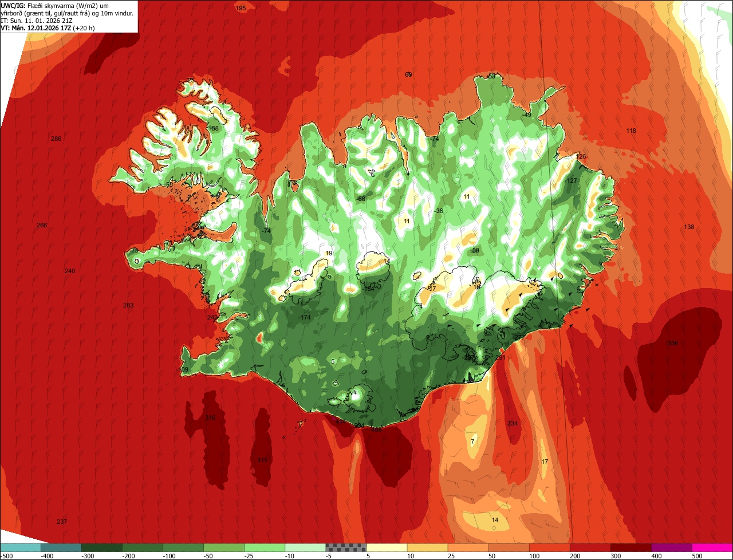Choose the 50 to 100 legend swatch
This screenshot has width=733, height=560.
click(508, 547)
